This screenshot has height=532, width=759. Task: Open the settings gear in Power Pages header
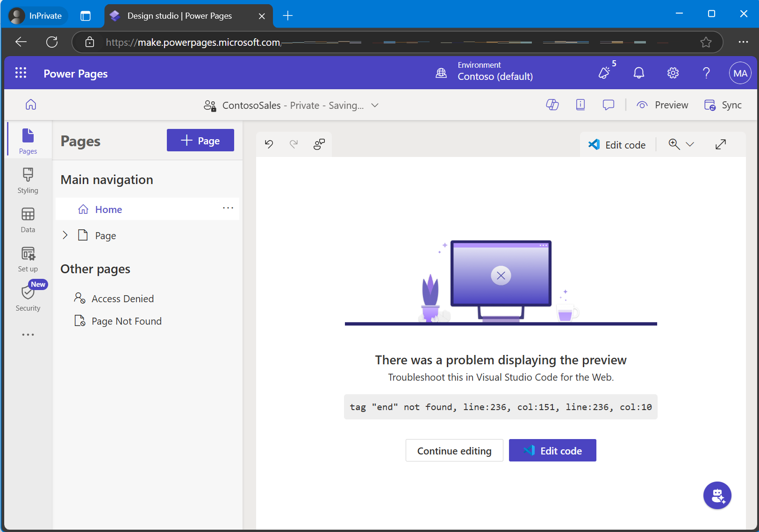coord(673,73)
